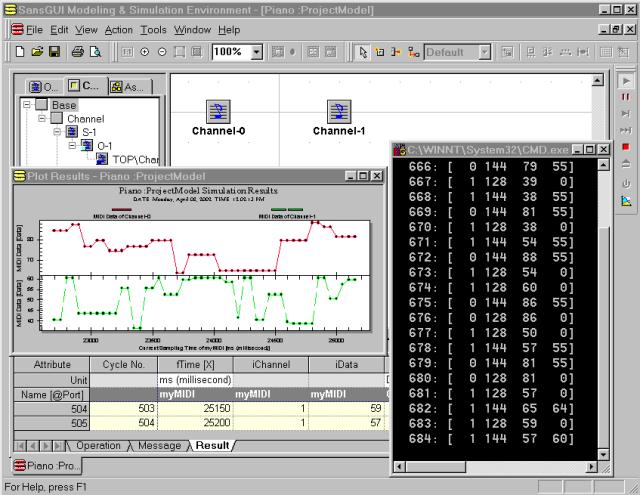The height and width of the screenshot is (495, 640).
Task: Open the Action menu
Action: pos(118,30)
